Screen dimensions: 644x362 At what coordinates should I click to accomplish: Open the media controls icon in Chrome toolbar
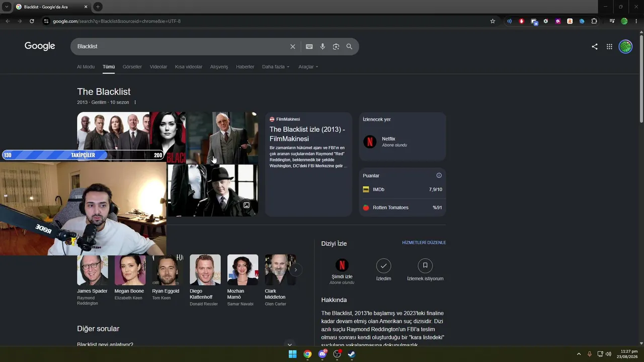612,21
